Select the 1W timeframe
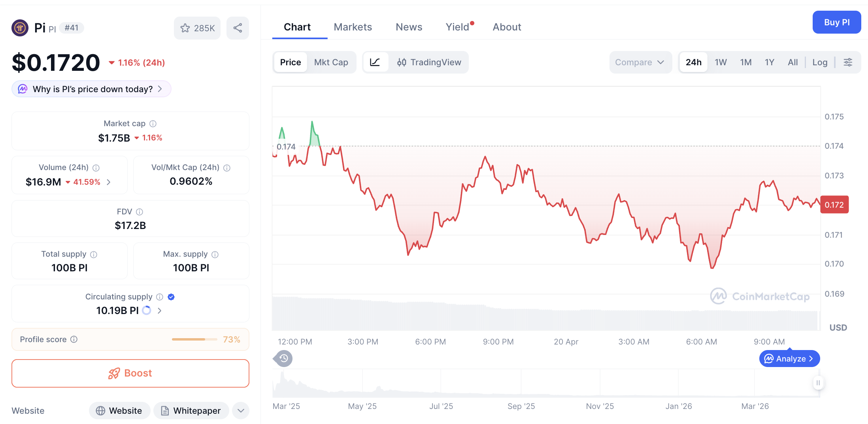Viewport: 868px width, 424px height. coord(720,62)
